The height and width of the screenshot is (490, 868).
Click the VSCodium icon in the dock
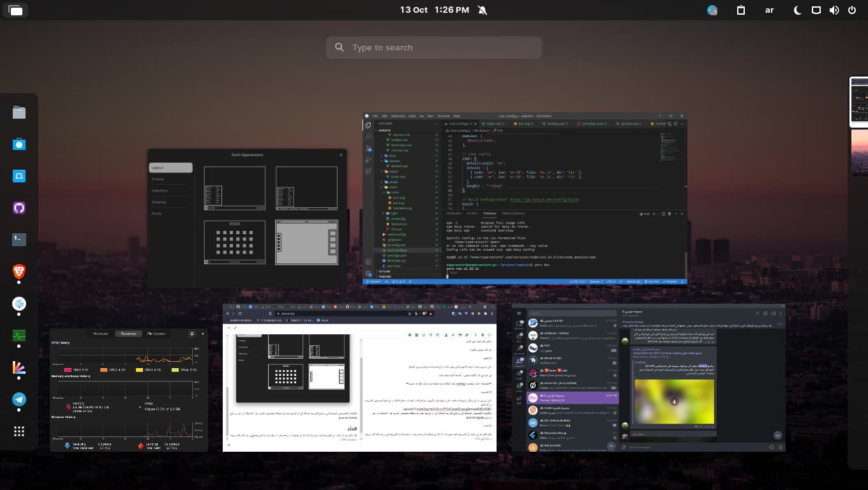(x=19, y=304)
